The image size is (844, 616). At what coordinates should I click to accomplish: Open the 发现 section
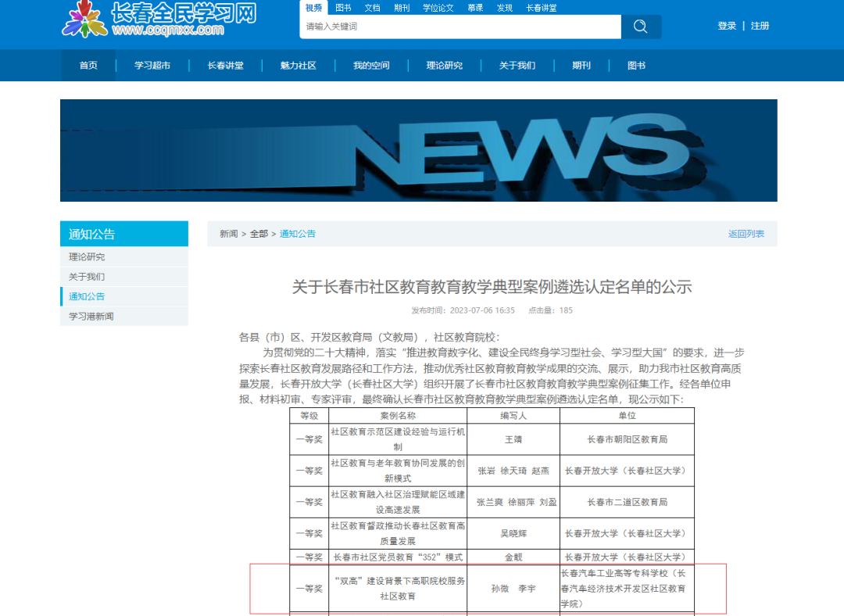point(503,7)
